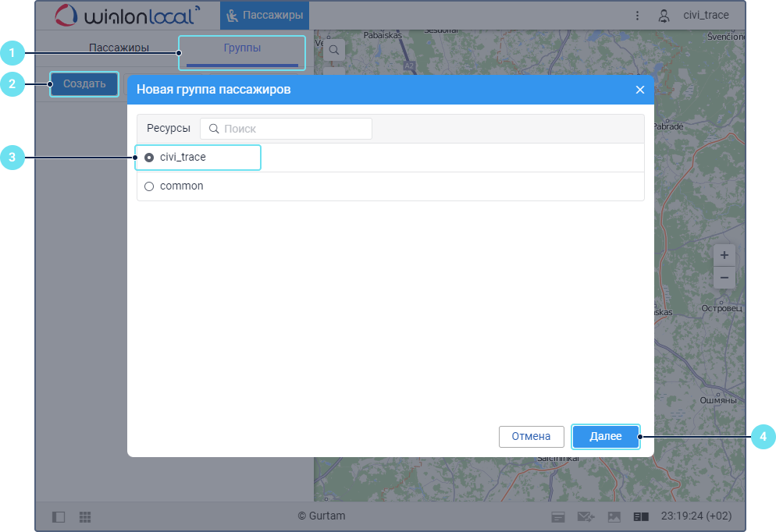Viewport: 776px width, 532px height.
Task: Click the magnifier icon in the search field
Action: tap(214, 129)
